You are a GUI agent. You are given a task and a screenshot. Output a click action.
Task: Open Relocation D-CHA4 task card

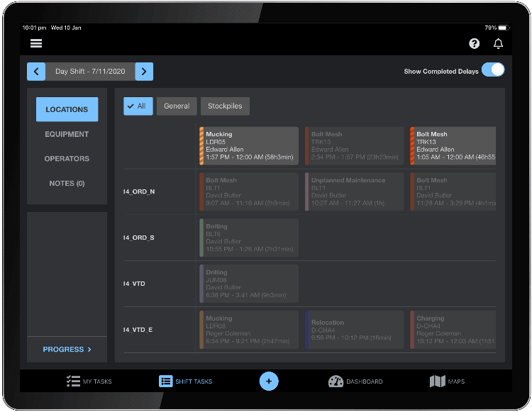(x=354, y=330)
